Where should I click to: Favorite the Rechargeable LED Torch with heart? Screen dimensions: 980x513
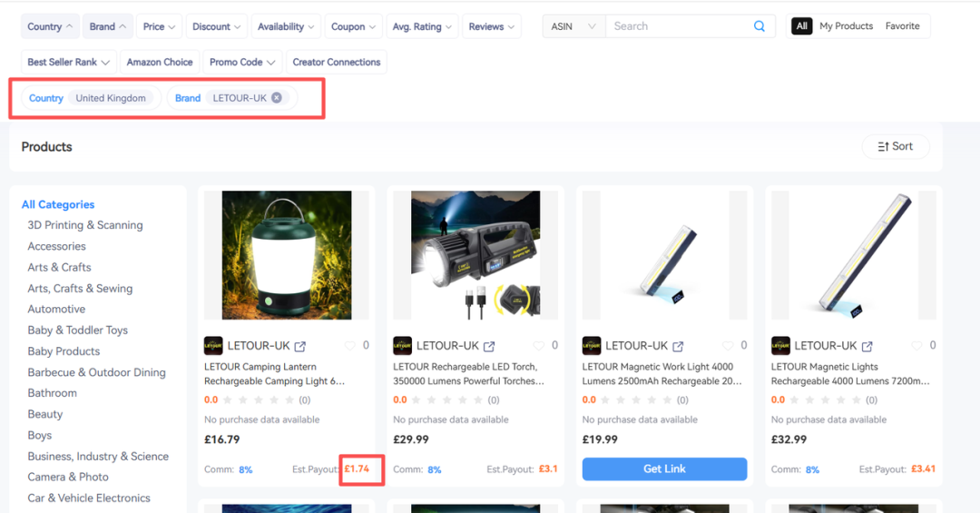pos(538,345)
